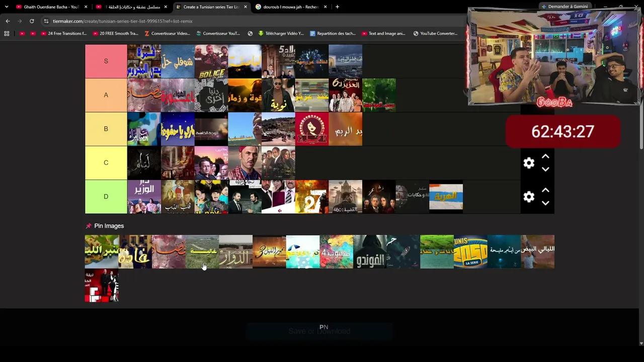Select the D tier label

[106, 197]
